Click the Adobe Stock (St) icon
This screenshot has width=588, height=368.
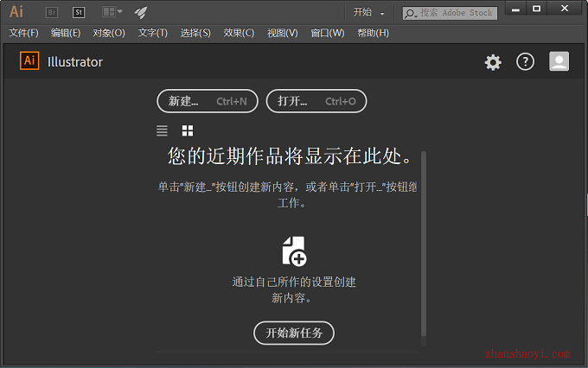coord(78,12)
